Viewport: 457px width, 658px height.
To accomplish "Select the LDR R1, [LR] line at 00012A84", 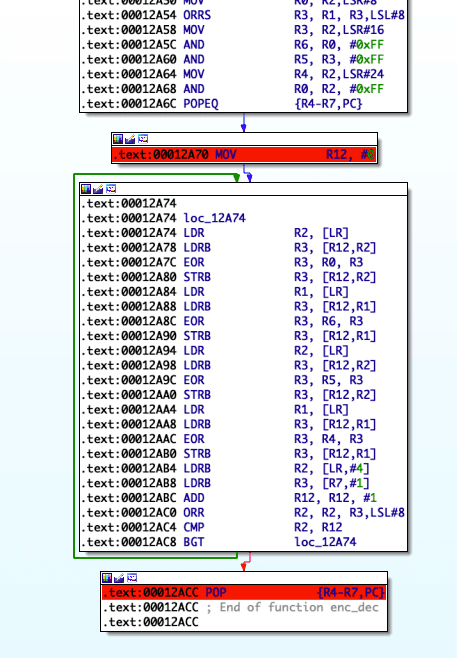I will [x=215, y=292].
